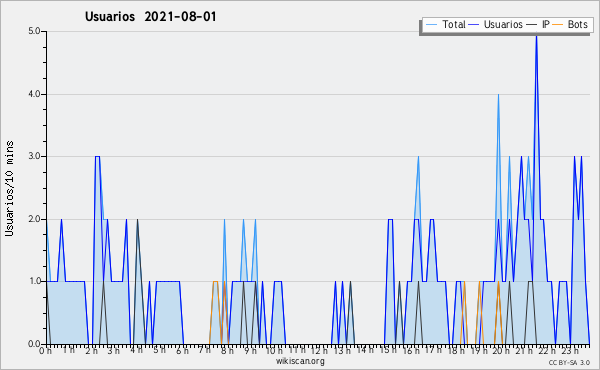Click the 0.0 y-axis value
600x370 pixels.
pyautogui.click(x=34, y=344)
